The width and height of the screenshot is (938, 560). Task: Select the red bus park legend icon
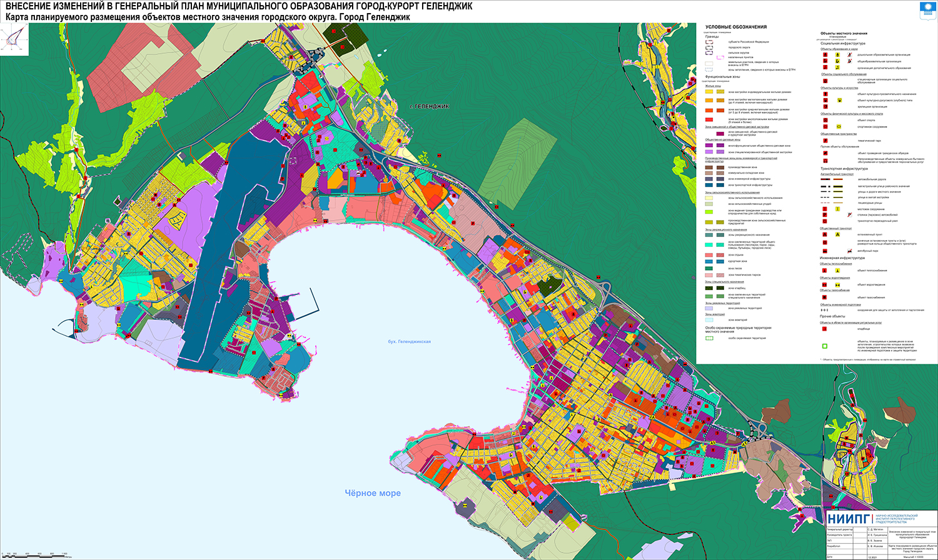(x=825, y=251)
